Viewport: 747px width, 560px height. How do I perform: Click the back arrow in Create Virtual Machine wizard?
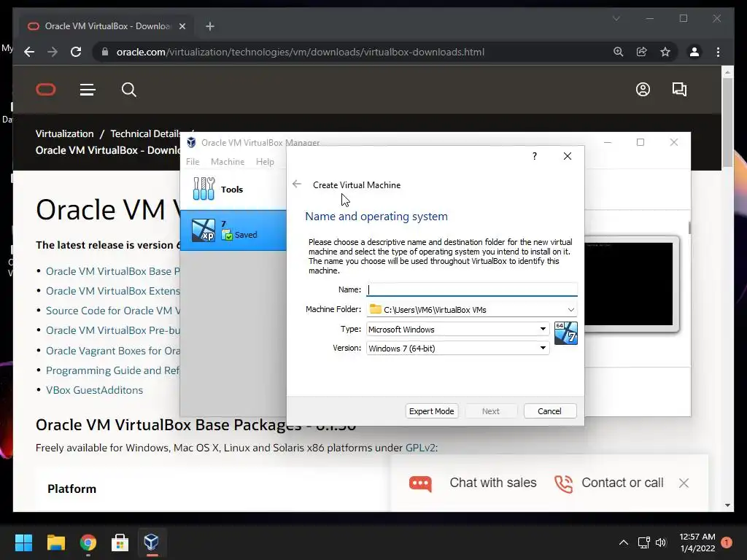click(297, 184)
